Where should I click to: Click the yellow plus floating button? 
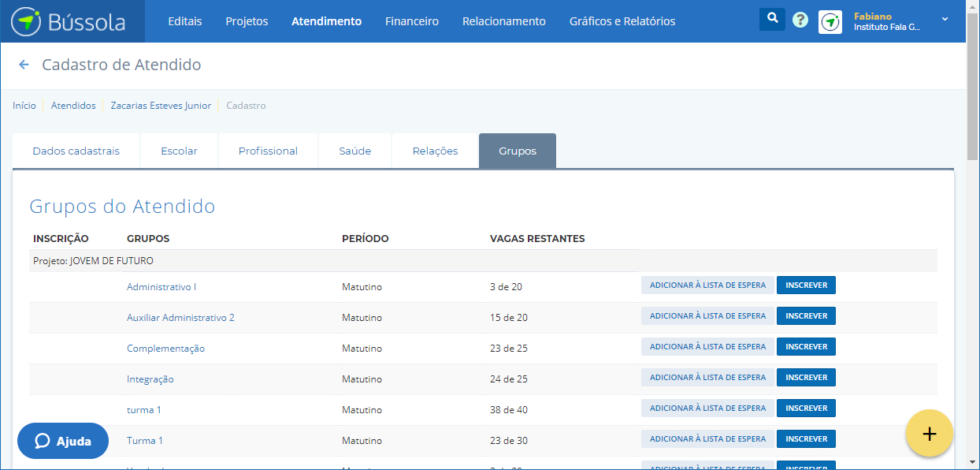[x=929, y=434]
